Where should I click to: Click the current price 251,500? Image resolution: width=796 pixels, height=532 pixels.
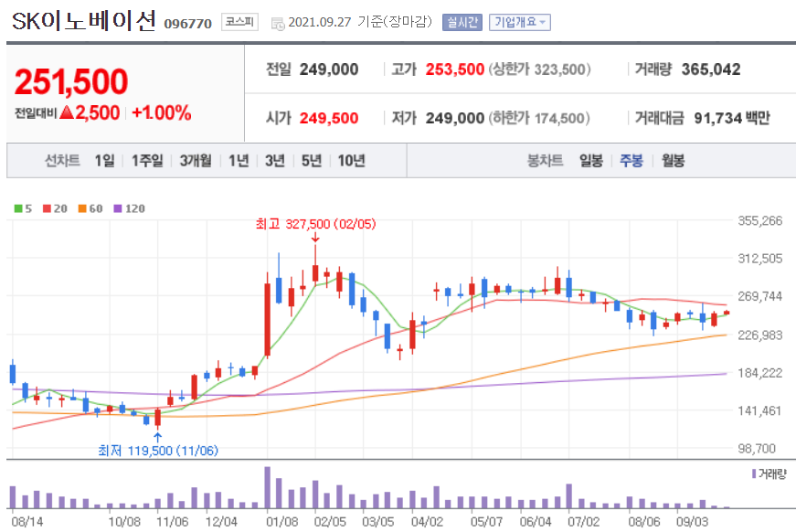pyautogui.click(x=71, y=81)
